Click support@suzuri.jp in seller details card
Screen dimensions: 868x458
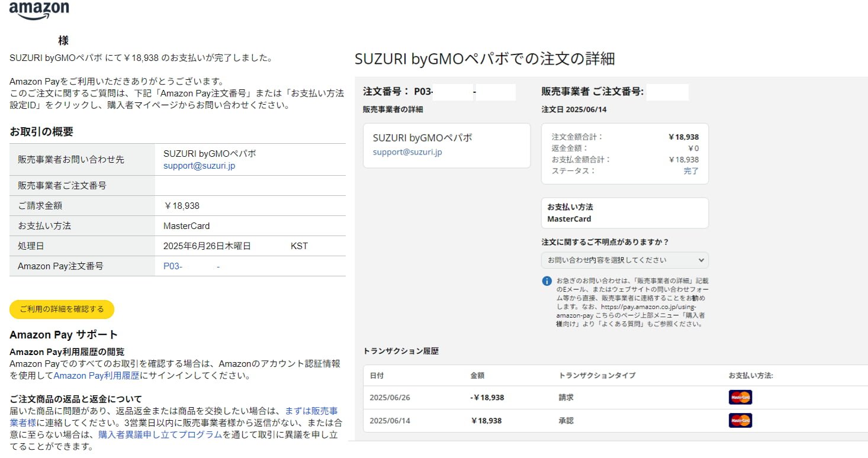407,152
